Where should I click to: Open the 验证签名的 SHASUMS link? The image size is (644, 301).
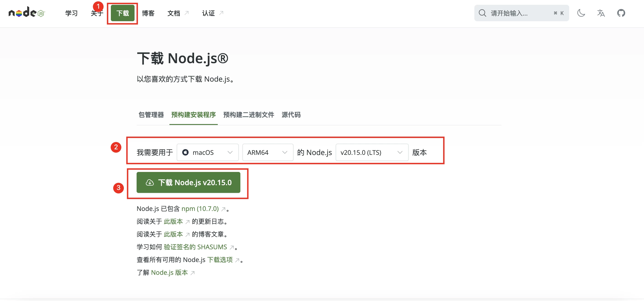click(198, 247)
